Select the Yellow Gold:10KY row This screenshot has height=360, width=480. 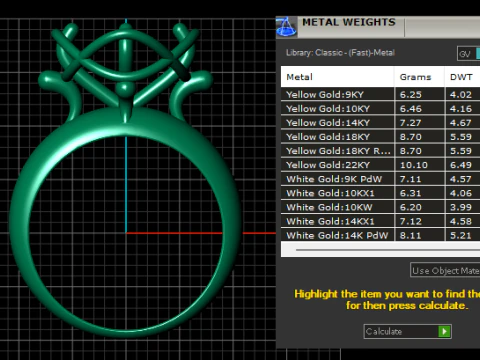click(x=380, y=109)
